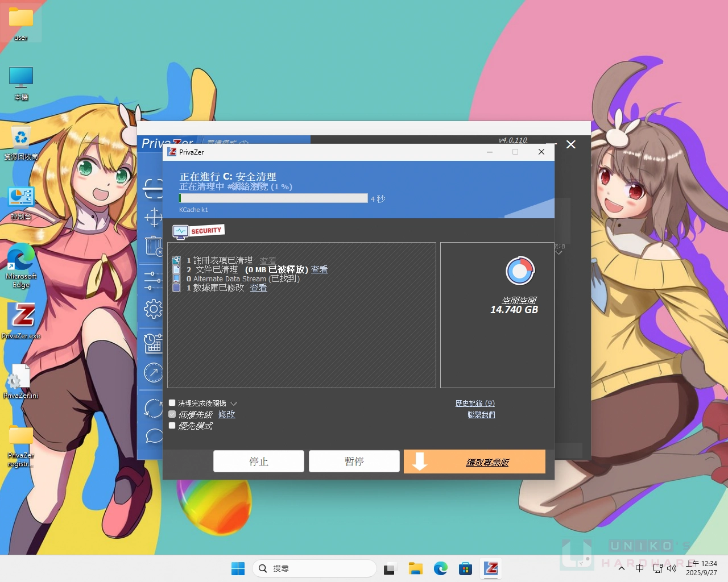Select the 控制台 control panel desktop icon
The height and width of the screenshot is (582, 728).
pyautogui.click(x=21, y=203)
